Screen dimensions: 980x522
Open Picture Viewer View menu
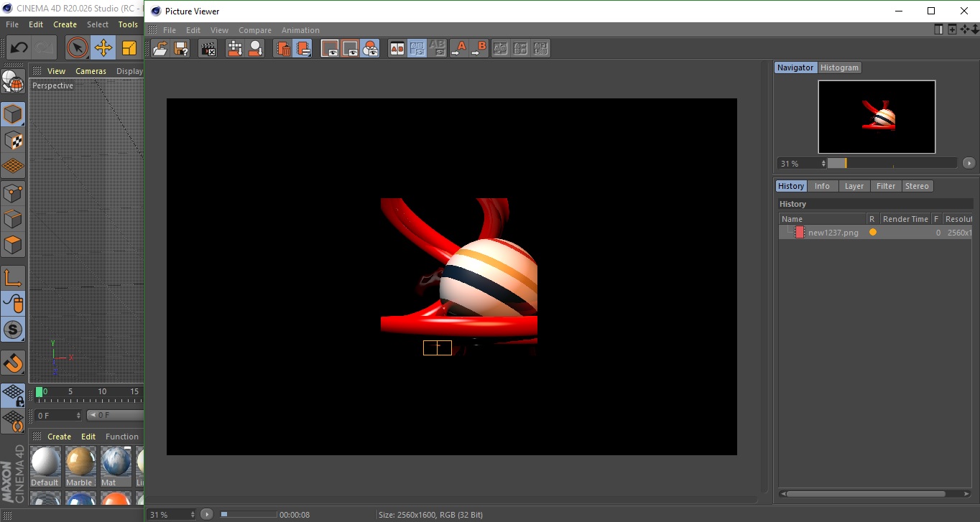coord(219,30)
